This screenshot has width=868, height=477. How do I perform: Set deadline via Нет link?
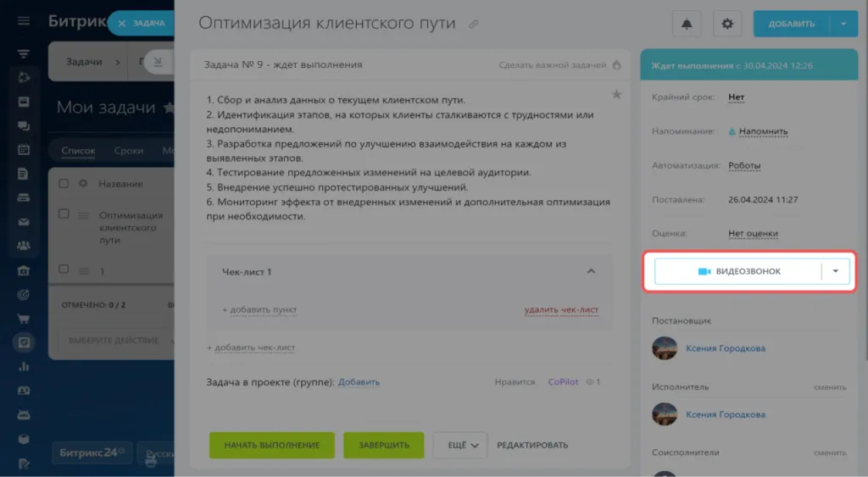pyautogui.click(x=737, y=97)
